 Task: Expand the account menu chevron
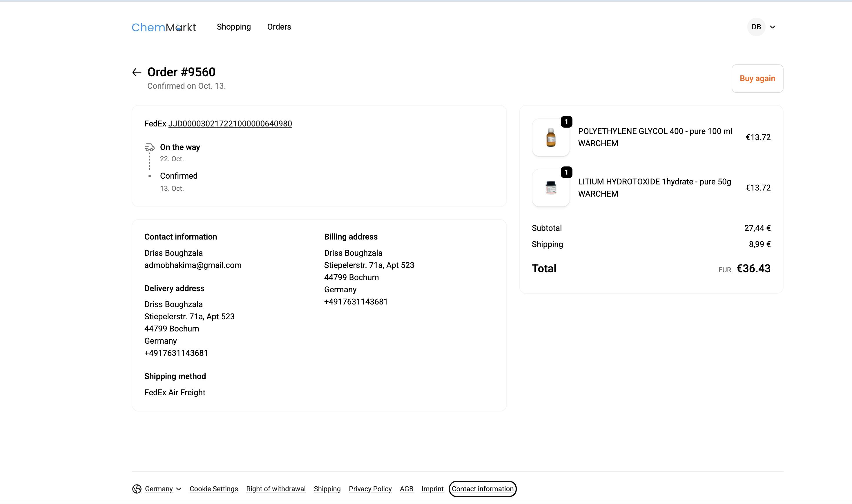point(772,27)
